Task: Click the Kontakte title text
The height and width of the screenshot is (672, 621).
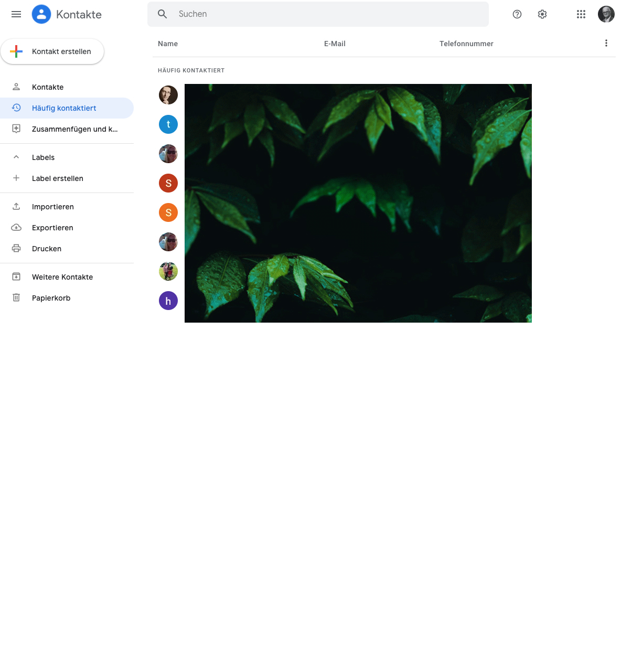Action: (x=79, y=15)
